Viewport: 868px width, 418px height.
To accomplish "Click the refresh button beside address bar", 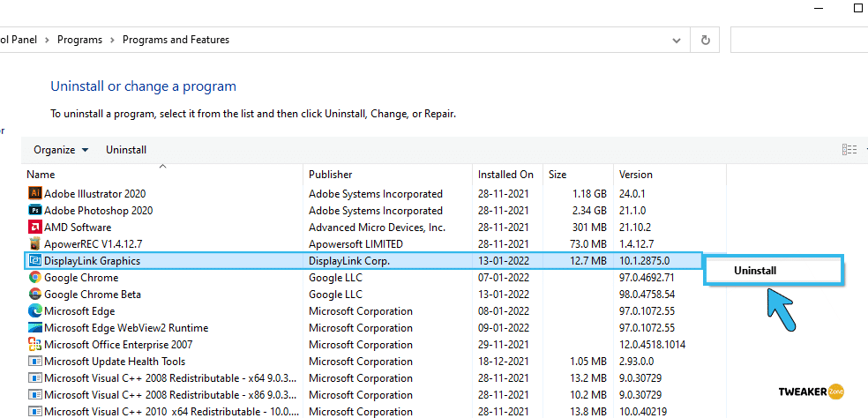I will (x=705, y=40).
